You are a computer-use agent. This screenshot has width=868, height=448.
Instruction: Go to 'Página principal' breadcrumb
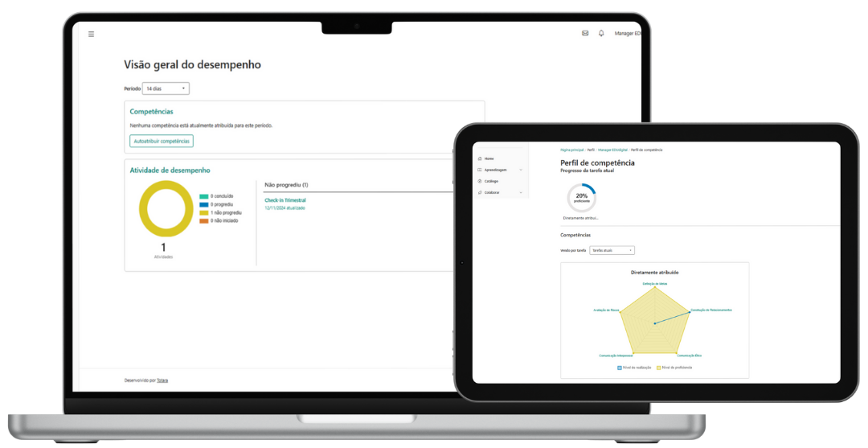[572, 150]
